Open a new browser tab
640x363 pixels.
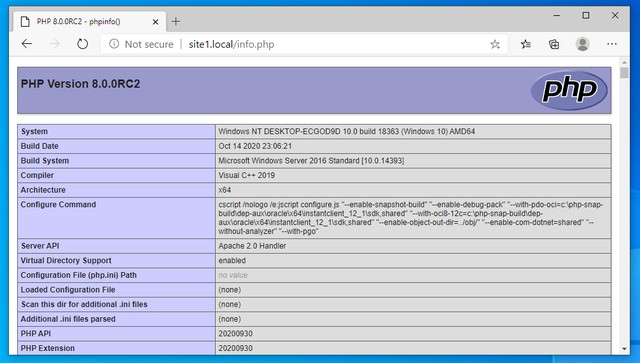pyautogui.click(x=176, y=21)
